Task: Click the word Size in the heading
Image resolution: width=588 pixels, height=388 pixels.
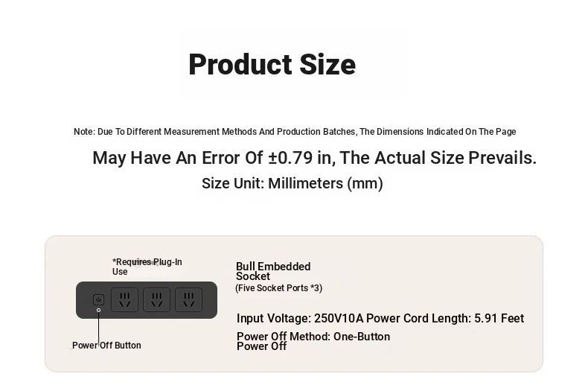Action: (327, 64)
